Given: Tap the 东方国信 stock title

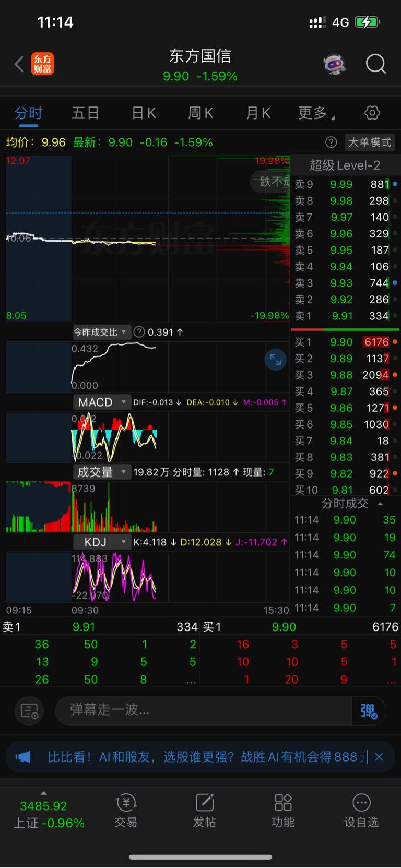Looking at the screenshot, I should click(200, 56).
